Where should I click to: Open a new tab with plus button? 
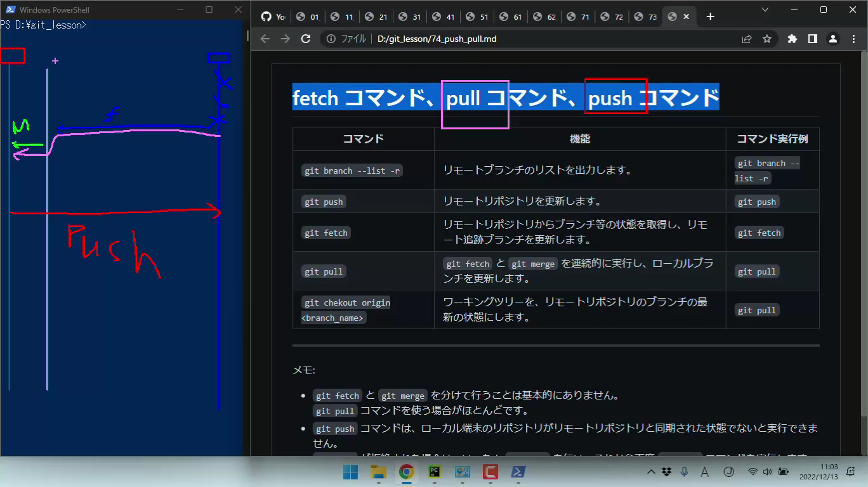point(711,16)
